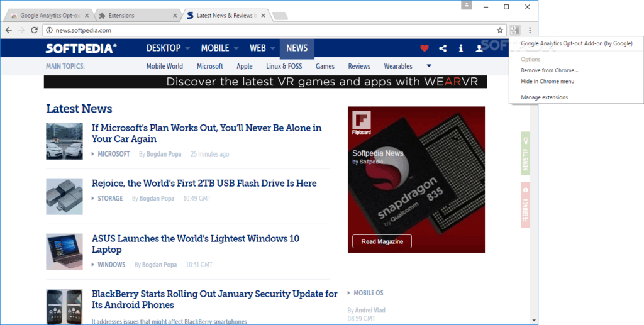Open the Microsoft topic link

point(209,66)
